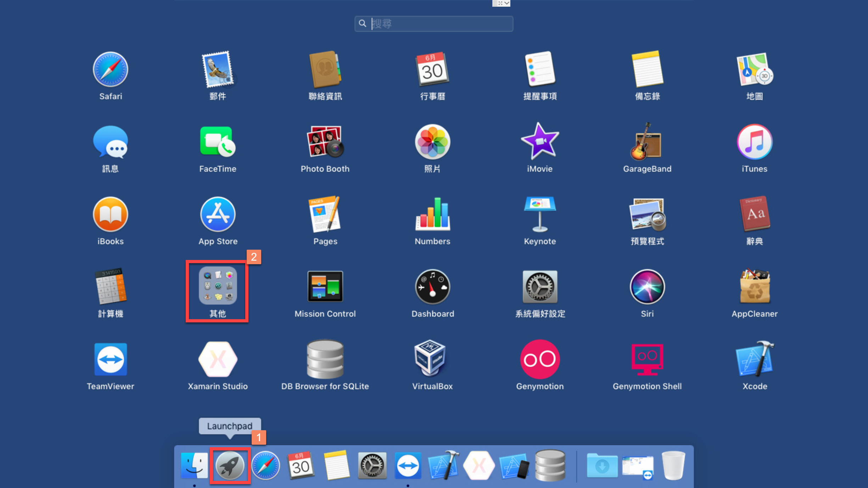Open 預覽程式 Preview app
The height and width of the screenshot is (488, 868).
pos(647,215)
